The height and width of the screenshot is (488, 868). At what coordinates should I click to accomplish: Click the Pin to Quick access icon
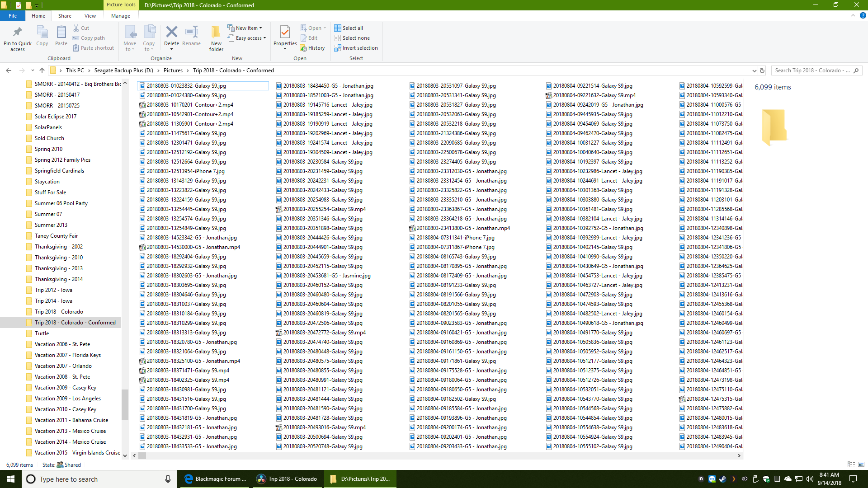pos(18,33)
